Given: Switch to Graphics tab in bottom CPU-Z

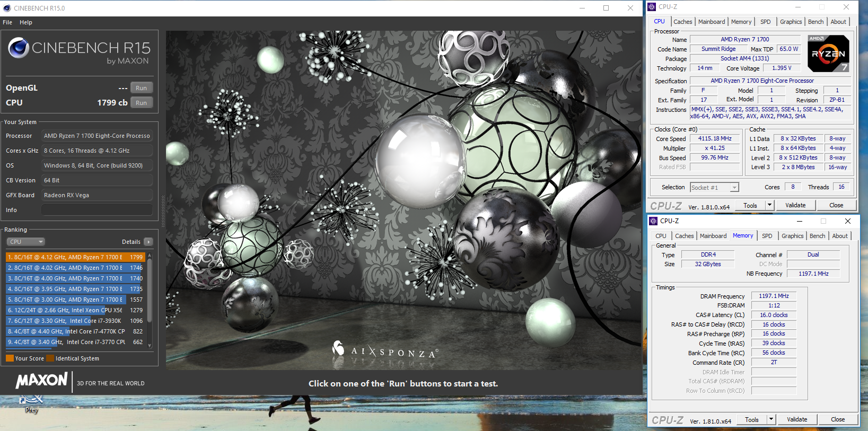Looking at the screenshot, I should point(793,236).
